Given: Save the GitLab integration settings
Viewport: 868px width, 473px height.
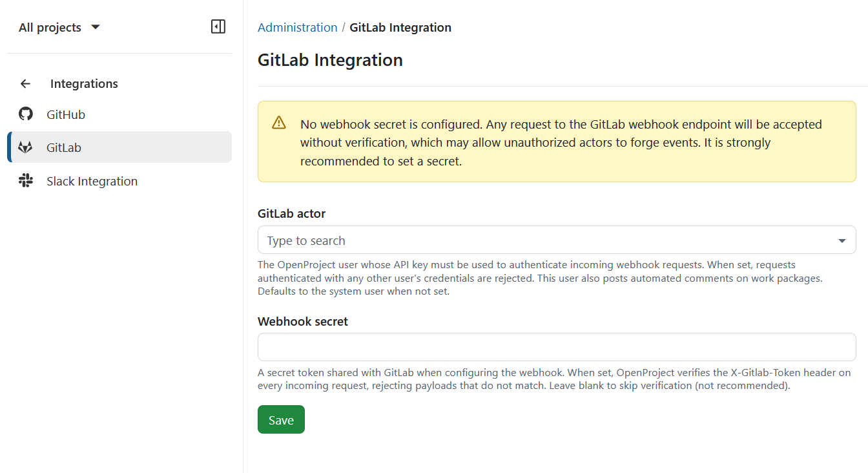Looking at the screenshot, I should (281, 419).
